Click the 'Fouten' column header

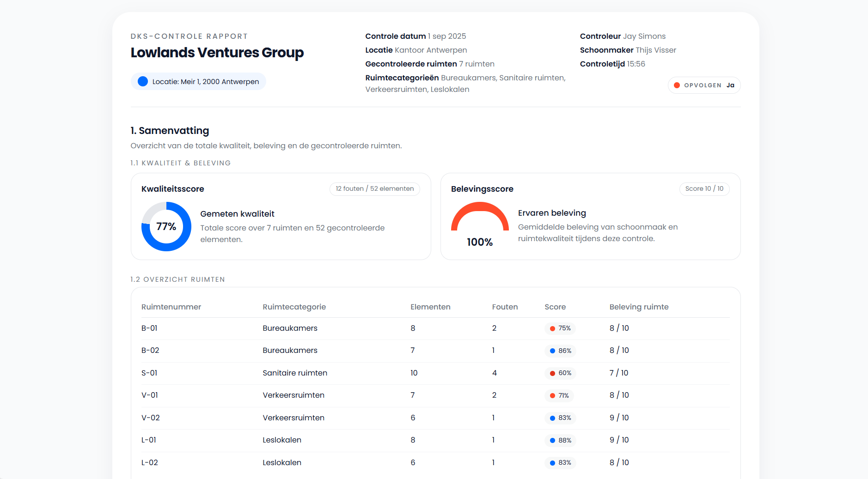point(505,307)
